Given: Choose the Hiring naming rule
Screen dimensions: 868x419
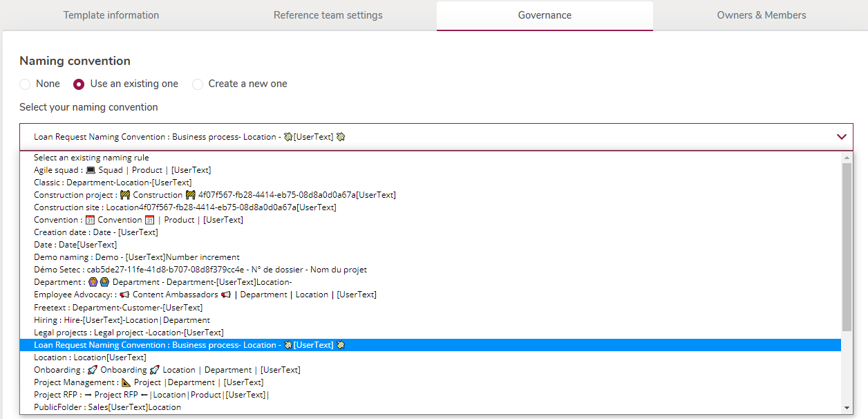Looking at the screenshot, I should click(431, 320).
